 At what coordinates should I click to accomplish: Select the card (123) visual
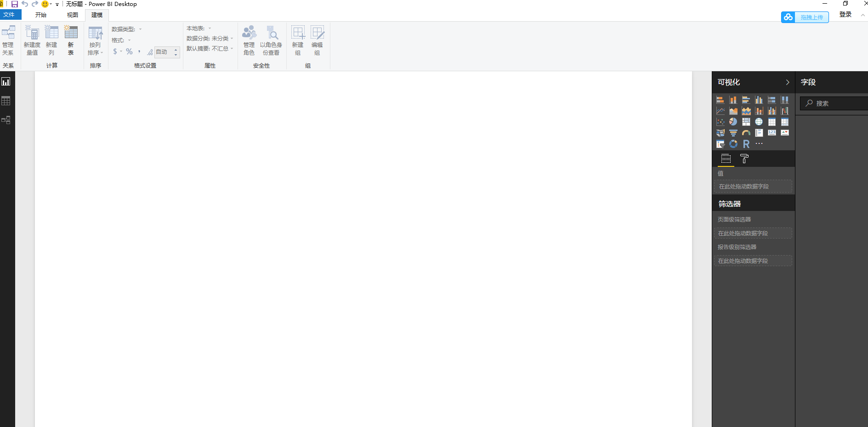pos(772,133)
